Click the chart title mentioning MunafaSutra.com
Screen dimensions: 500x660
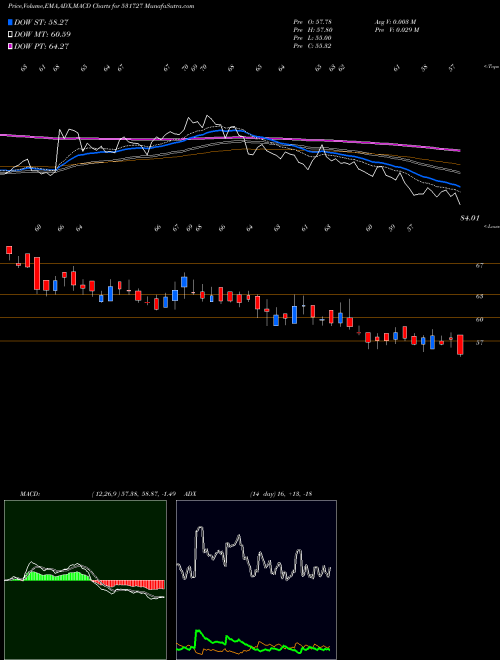point(101,7)
